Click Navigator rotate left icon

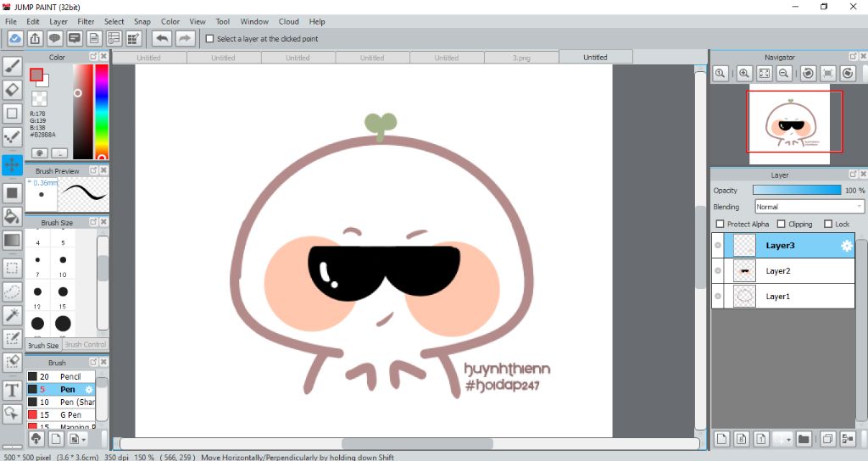point(808,73)
